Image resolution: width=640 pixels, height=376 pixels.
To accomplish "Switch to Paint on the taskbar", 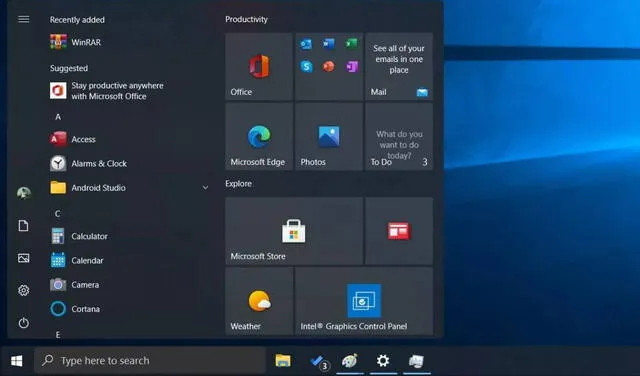I will 350,361.
